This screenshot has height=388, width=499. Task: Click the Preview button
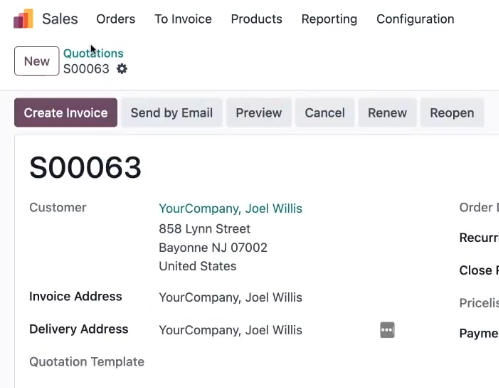click(259, 113)
